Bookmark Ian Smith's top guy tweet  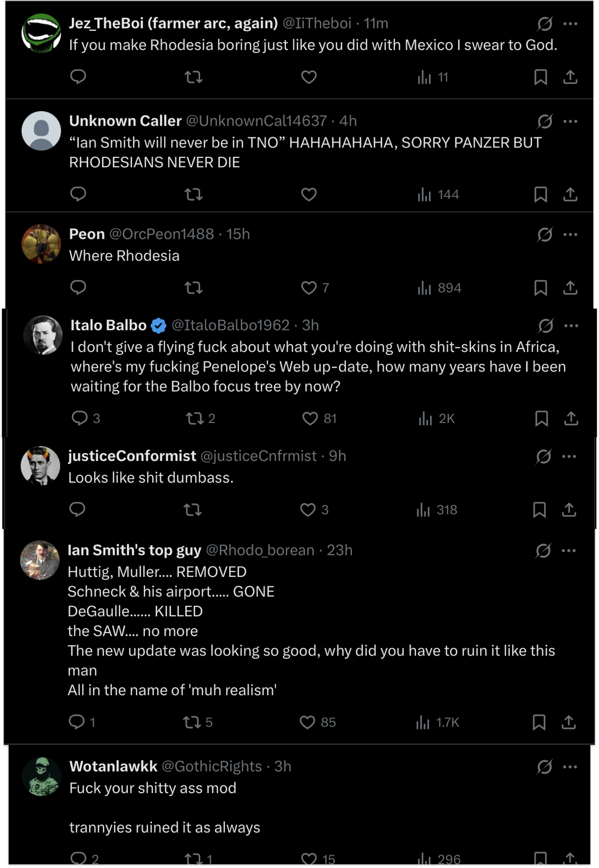click(539, 722)
